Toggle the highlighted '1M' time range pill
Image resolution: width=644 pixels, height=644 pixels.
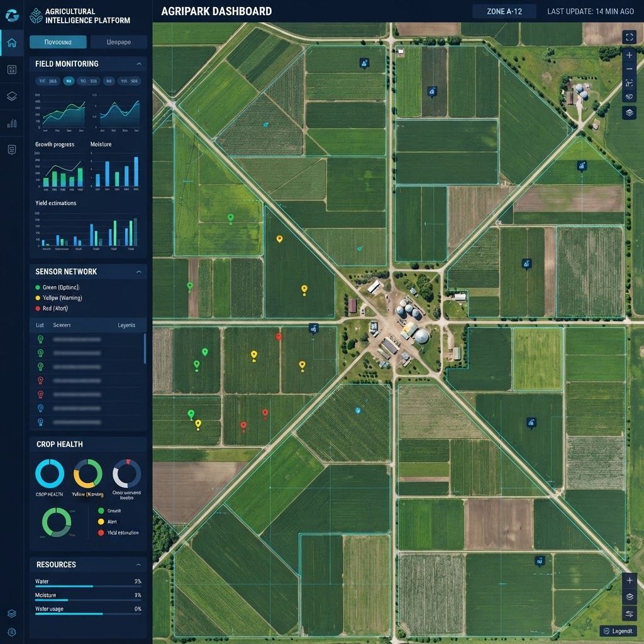click(x=69, y=81)
